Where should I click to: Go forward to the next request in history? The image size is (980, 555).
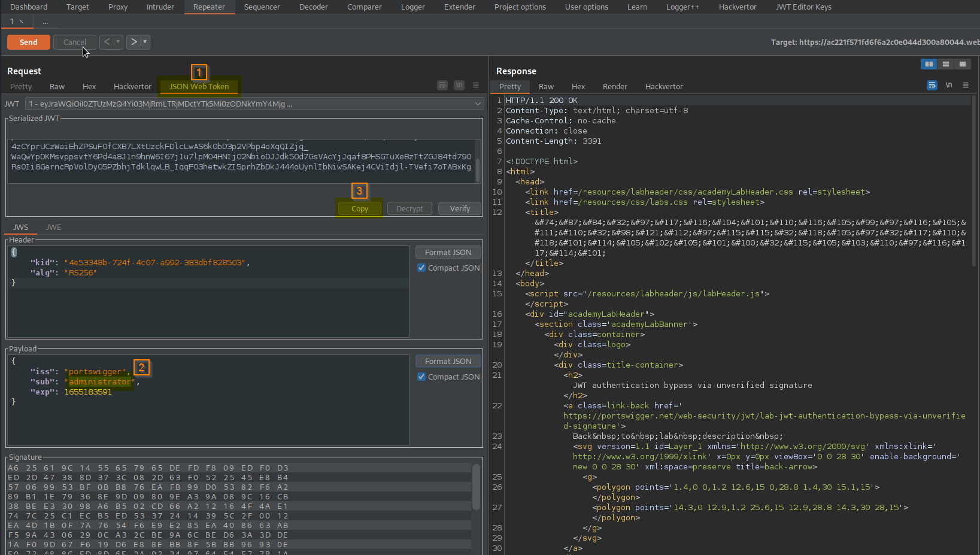(134, 42)
